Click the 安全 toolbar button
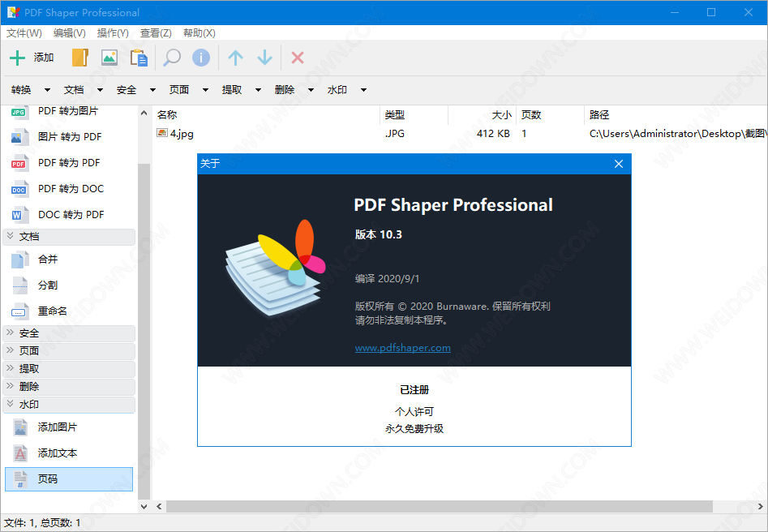Screen dimensions: 768x532 (127, 90)
